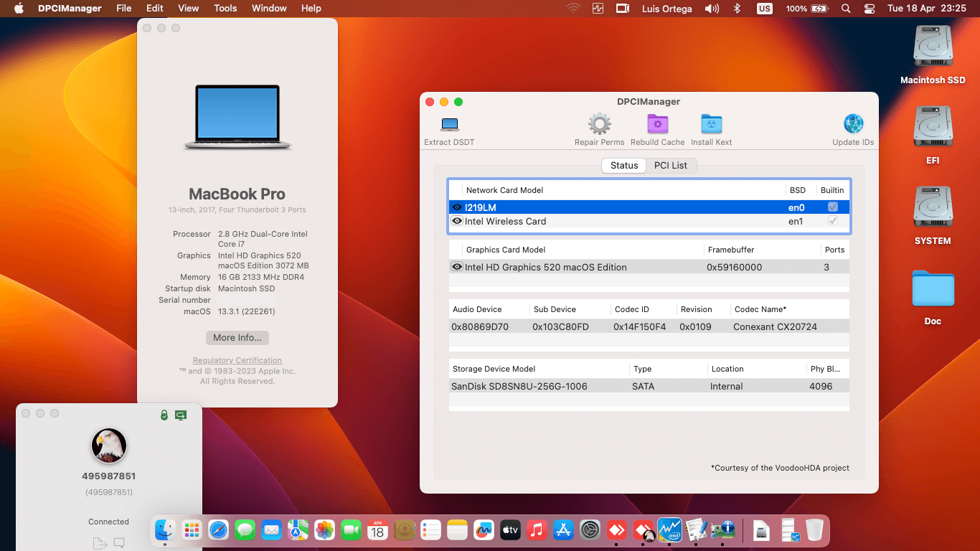Screen dimensions: 980x551
Task: Open the Edit menu
Action: pos(155,9)
